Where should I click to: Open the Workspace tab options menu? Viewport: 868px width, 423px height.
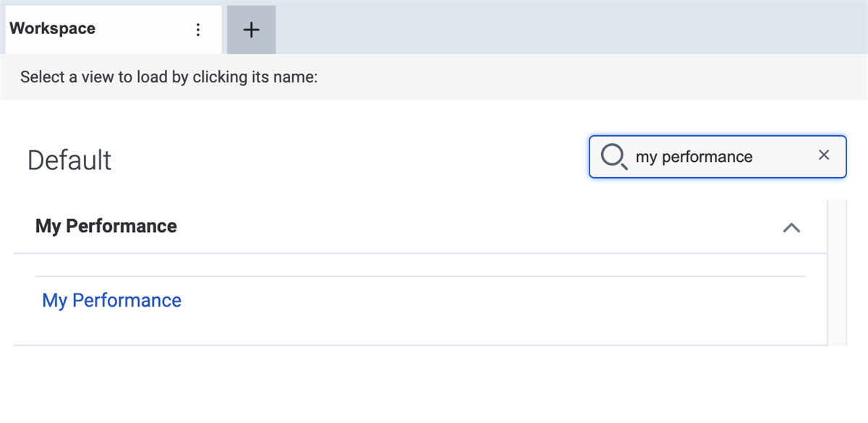(x=198, y=30)
